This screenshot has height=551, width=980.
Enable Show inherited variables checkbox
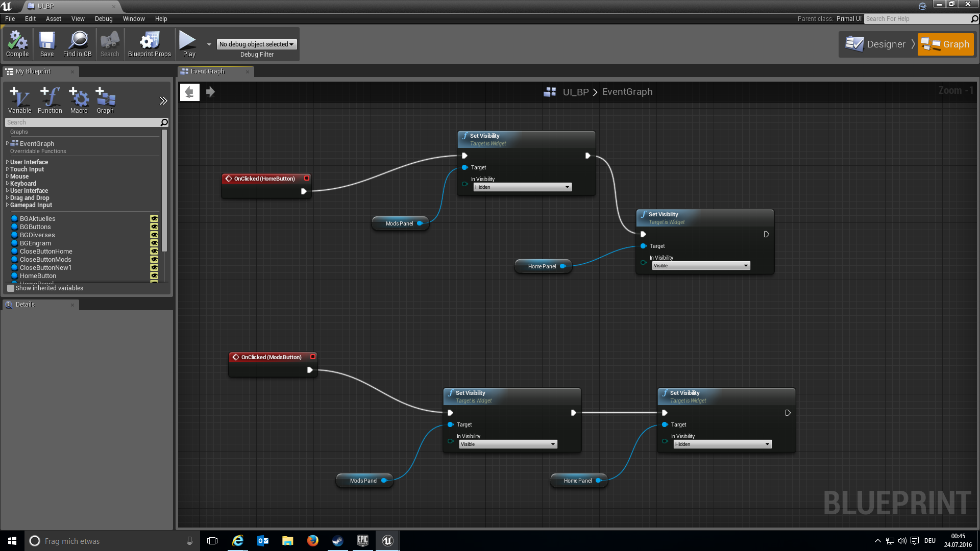point(11,288)
